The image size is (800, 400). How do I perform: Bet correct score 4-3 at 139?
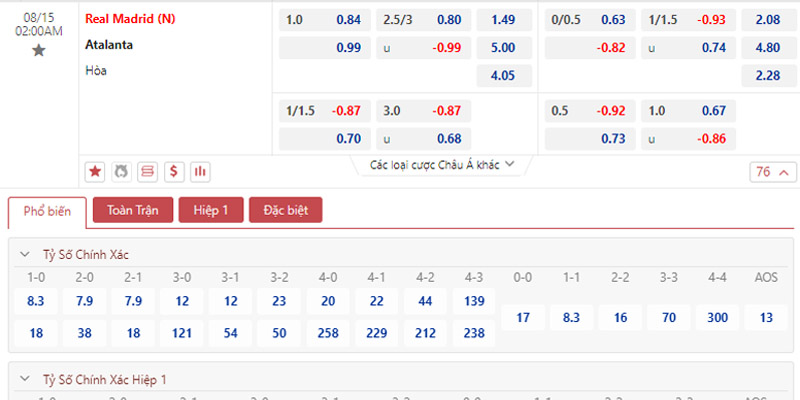[474, 302]
